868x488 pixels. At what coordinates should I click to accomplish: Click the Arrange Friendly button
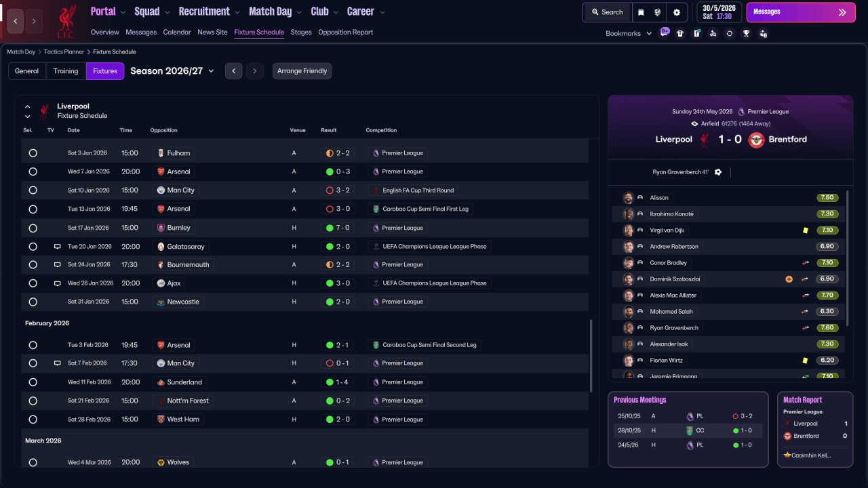click(x=302, y=71)
